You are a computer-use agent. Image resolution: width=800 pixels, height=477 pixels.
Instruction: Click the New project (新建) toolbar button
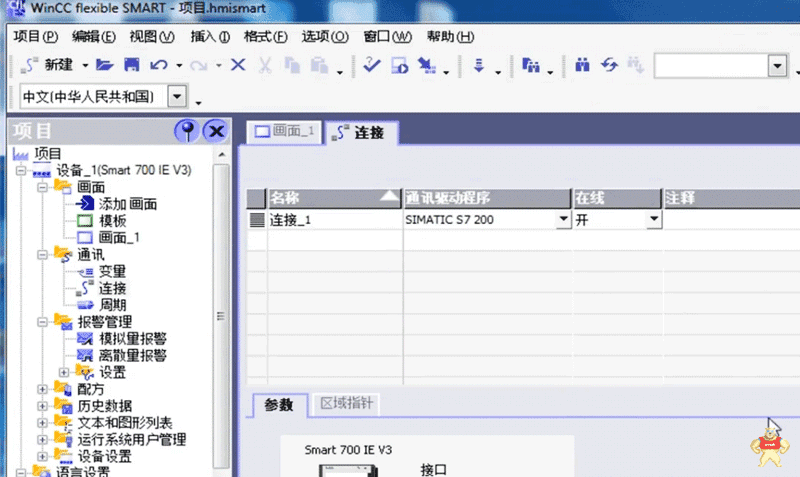(x=47, y=65)
